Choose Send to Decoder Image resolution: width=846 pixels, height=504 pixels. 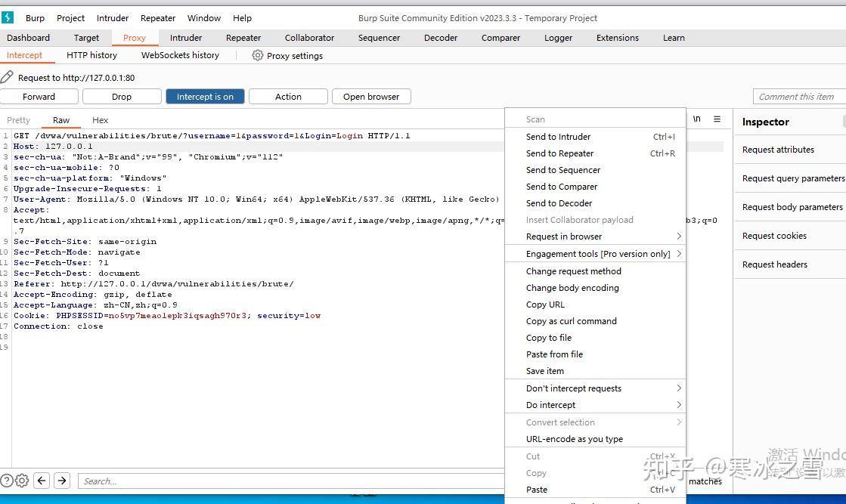tap(595, 203)
